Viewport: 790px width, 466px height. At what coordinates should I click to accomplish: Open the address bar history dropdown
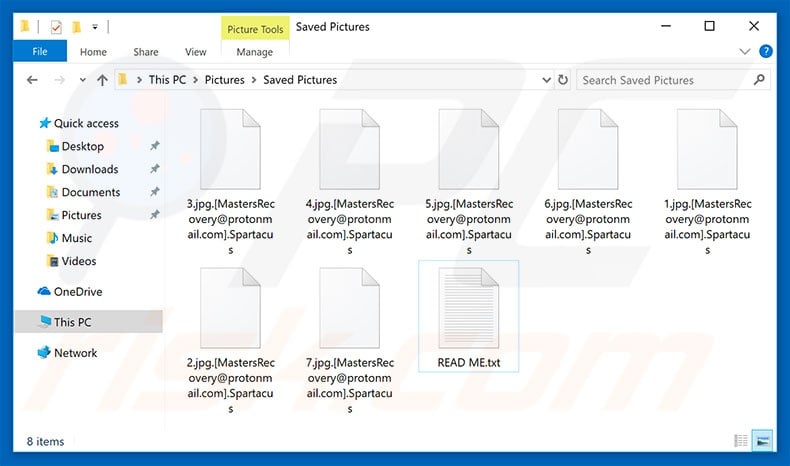[546, 80]
